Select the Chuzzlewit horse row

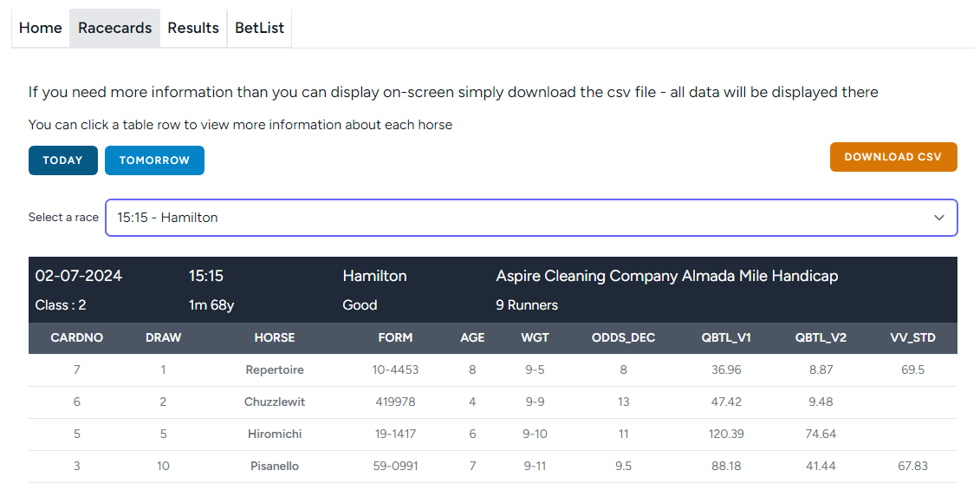275,402
